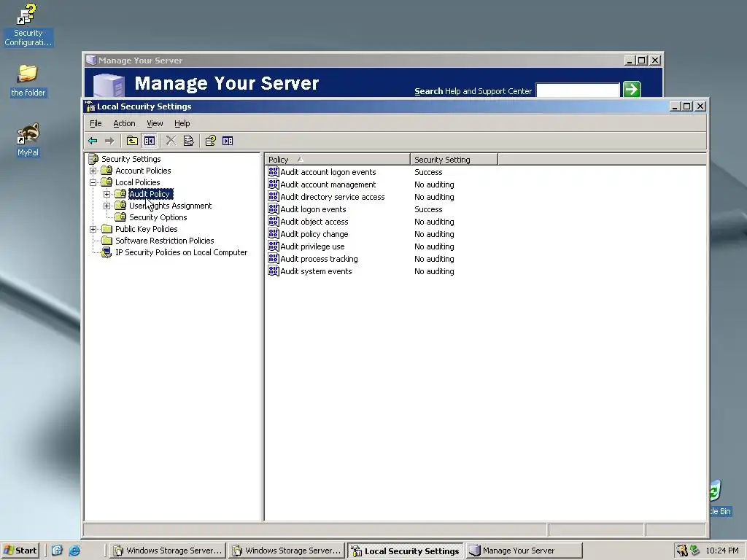Screen dimensions: 747x560
Task: Click the Search Help and Support Center field
Action: [x=578, y=90]
